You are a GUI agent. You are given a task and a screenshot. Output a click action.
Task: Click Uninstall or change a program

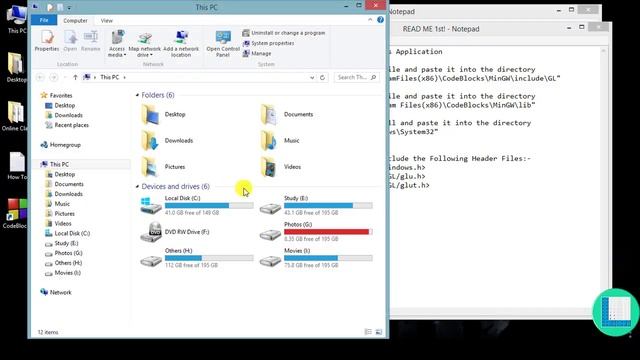[x=284, y=33]
